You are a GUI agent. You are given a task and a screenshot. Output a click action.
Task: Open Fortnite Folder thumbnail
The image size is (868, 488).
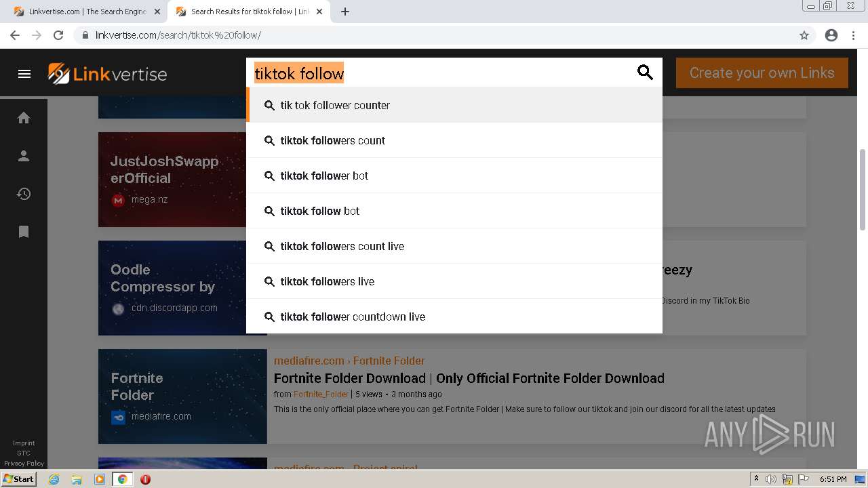point(182,396)
